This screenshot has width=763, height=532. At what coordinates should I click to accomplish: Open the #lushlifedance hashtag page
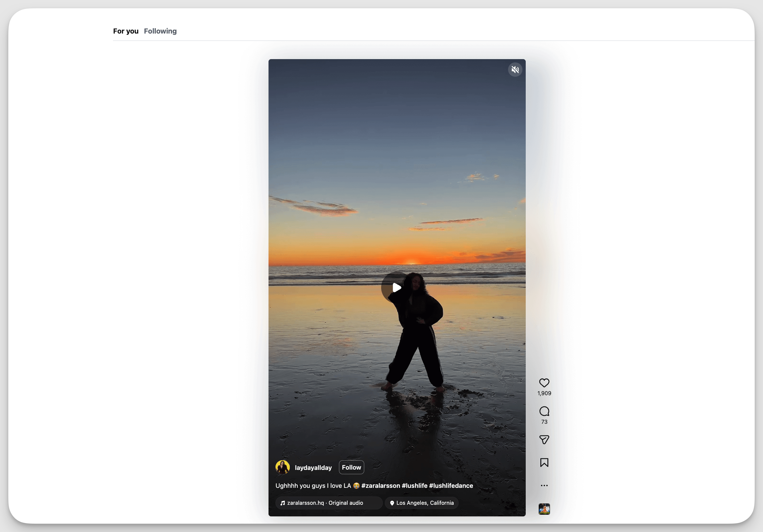tap(451, 486)
